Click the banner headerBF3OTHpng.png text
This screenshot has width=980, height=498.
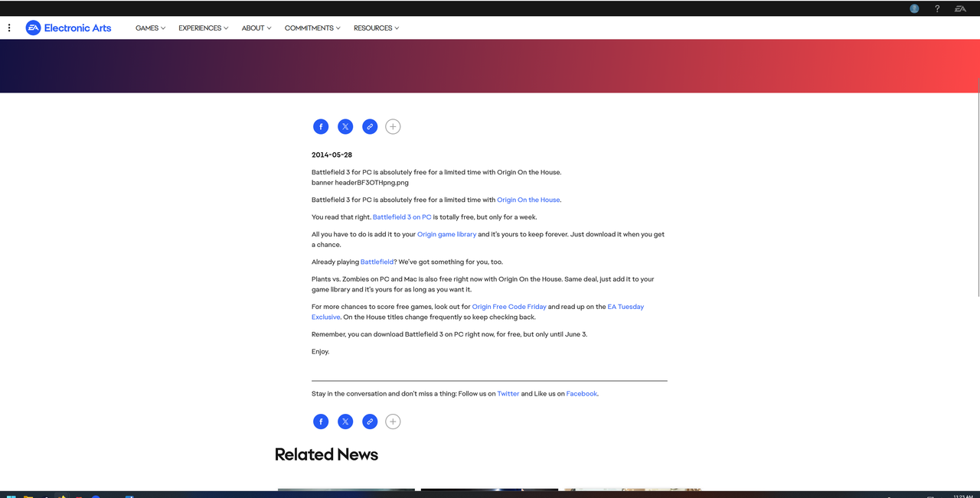point(360,183)
